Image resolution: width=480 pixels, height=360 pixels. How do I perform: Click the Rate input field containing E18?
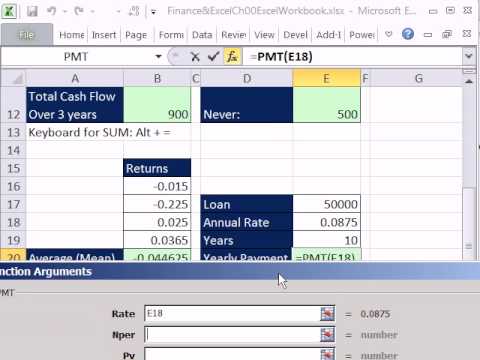tap(232, 314)
